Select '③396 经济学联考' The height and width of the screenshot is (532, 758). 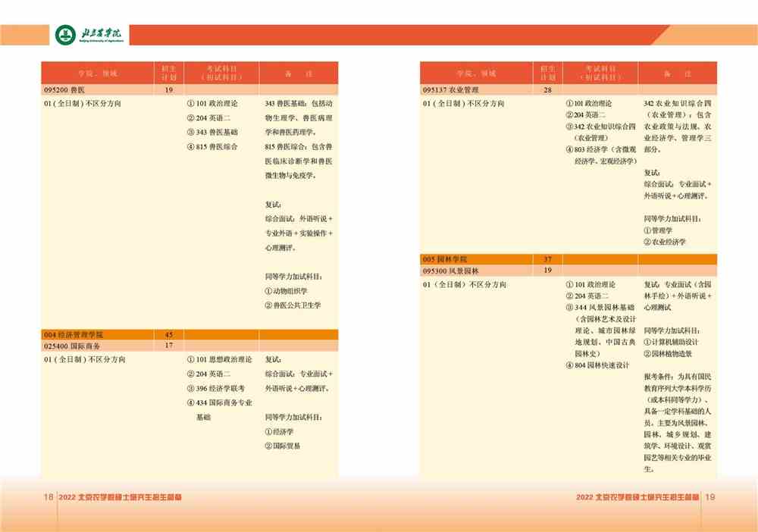(x=216, y=389)
